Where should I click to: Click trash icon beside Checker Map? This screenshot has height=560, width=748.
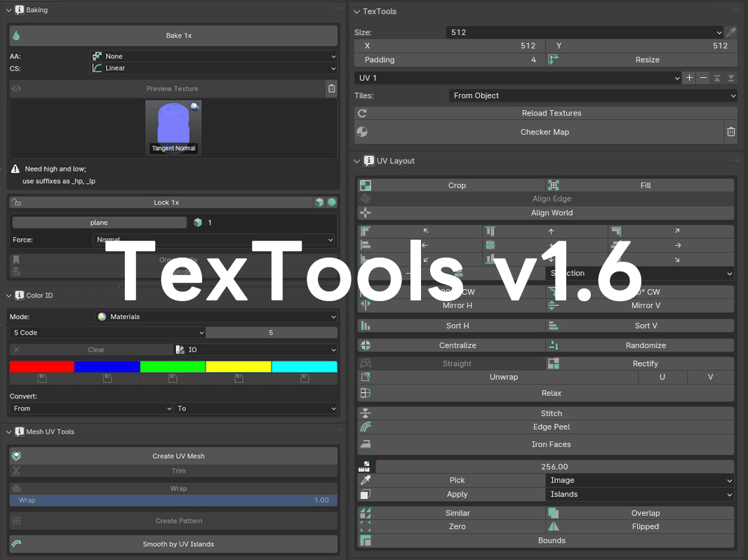[x=731, y=132]
